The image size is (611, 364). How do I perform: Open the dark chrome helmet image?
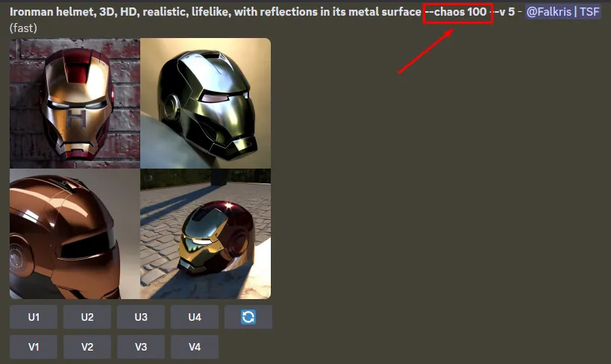point(205,103)
